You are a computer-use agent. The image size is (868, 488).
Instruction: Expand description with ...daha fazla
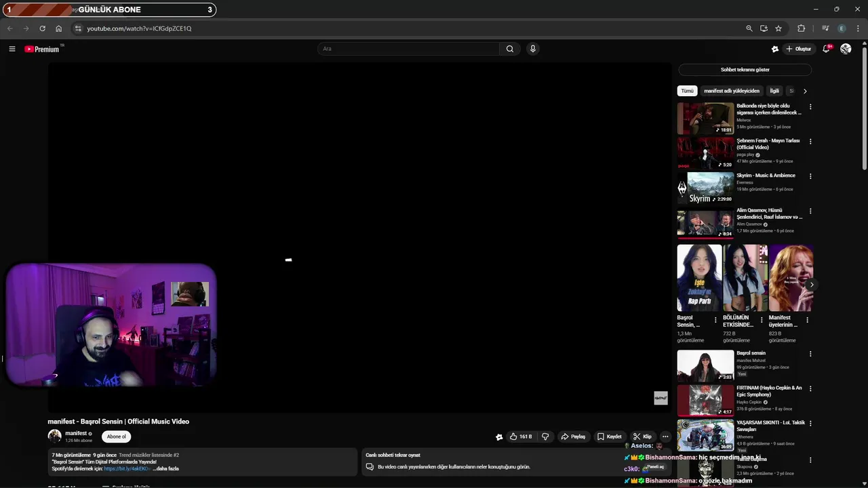(165, 468)
